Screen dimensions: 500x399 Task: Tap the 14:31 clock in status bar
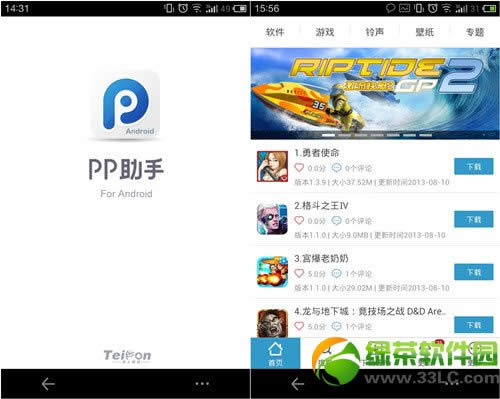click(x=17, y=8)
